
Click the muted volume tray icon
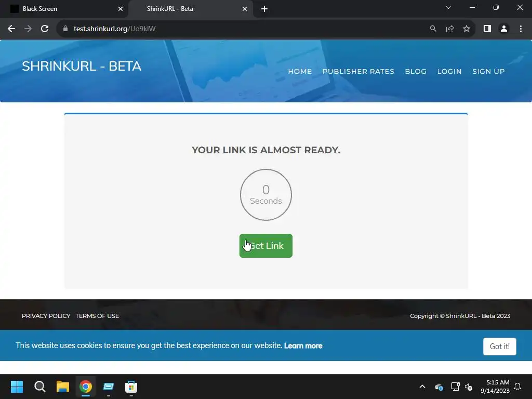469,387
